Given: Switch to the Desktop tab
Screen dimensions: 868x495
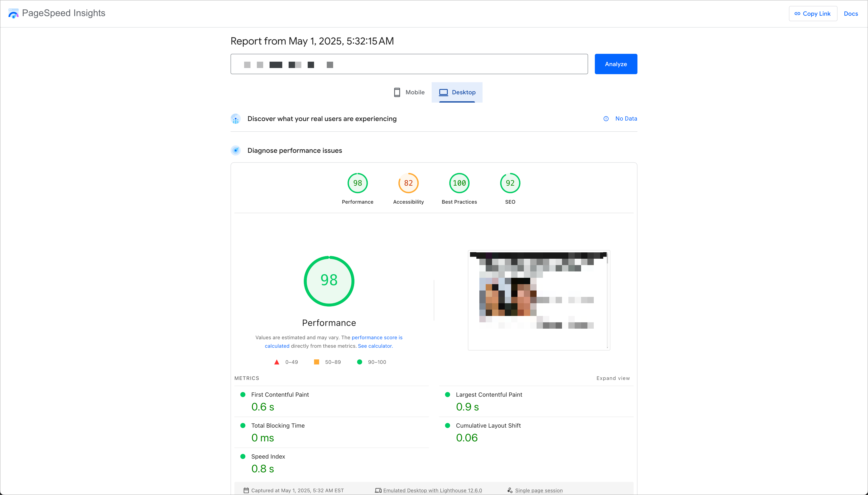Looking at the screenshot, I should coord(457,92).
